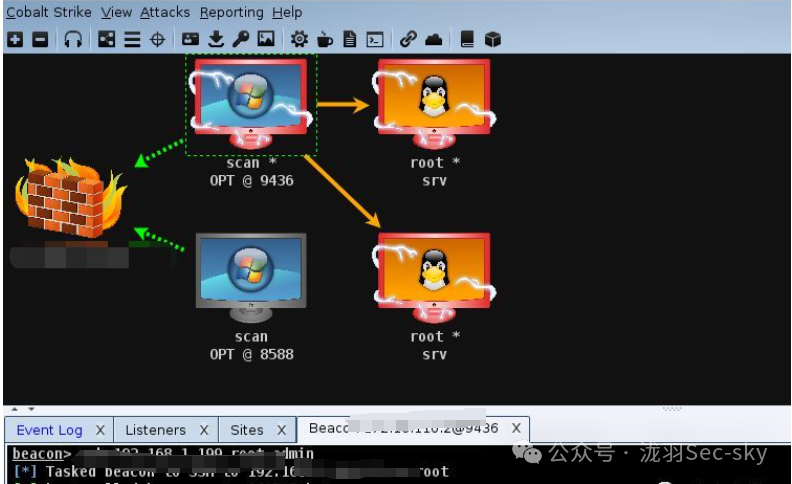The height and width of the screenshot is (484, 792).
Task: Click the beacon> command prompt
Action: tap(41, 454)
